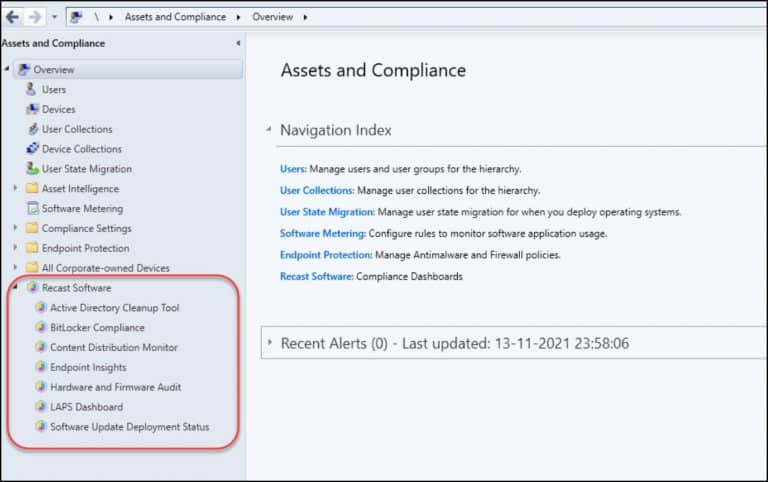The height and width of the screenshot is (482, 768).
Task: Select Software Update Deployment Status item
Action: (129, 427)
